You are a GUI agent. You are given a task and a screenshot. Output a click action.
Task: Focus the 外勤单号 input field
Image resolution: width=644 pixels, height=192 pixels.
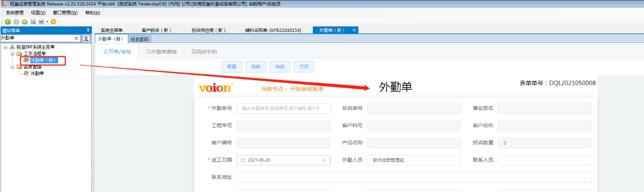coord(283,108)
